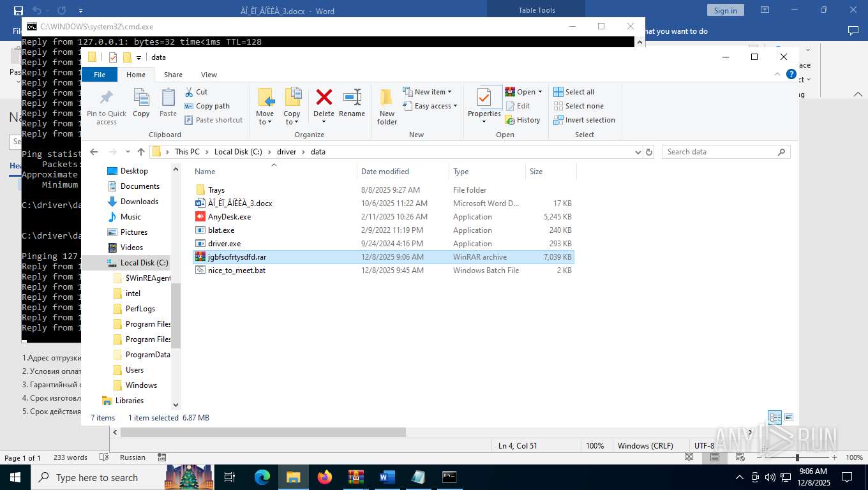Click Task View taskbar button
Viewport: 868px width, 490px height.
pyautogui.click(x=230, y=477)
